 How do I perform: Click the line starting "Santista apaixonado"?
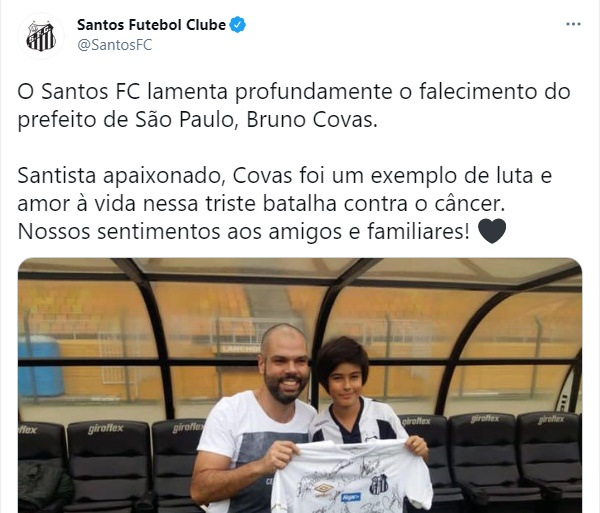coord(285,176)
